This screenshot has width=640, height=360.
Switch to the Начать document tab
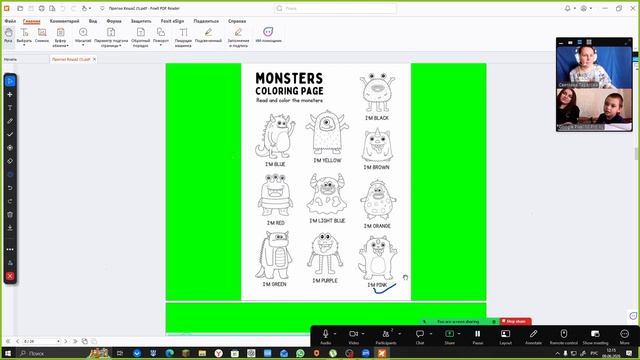[x=11, y=59]
